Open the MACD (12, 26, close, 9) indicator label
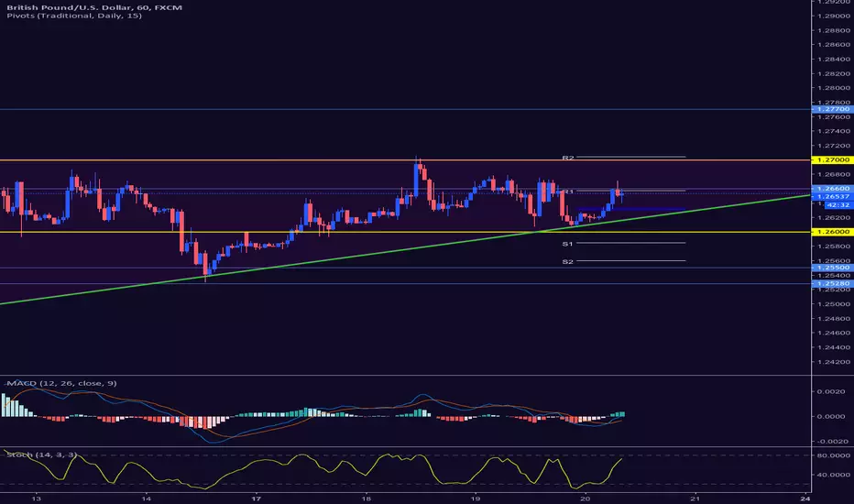The width and height of the screenshot is (854, 504). click(61, 383)
